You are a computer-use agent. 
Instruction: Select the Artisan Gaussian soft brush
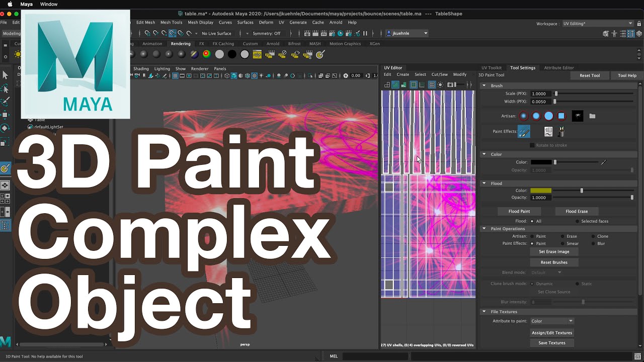point(524,116)
